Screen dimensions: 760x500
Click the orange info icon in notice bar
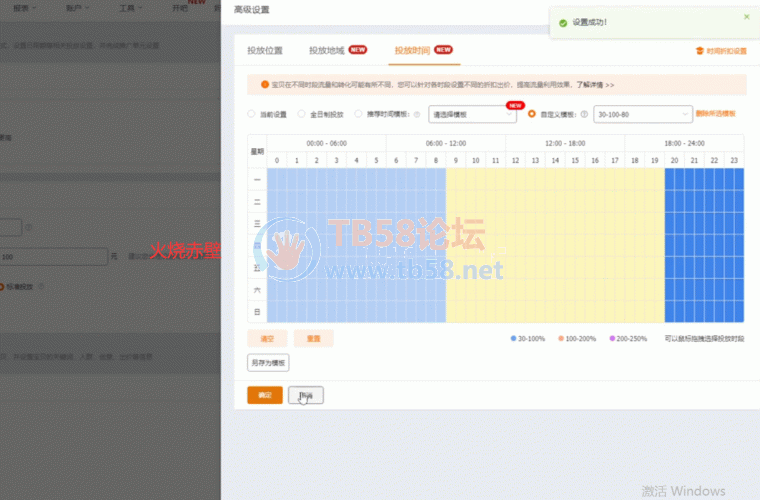coord(265,85)
